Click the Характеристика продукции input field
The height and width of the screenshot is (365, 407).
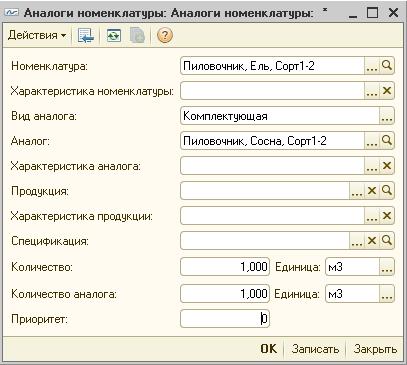click(x=272, y=216)
